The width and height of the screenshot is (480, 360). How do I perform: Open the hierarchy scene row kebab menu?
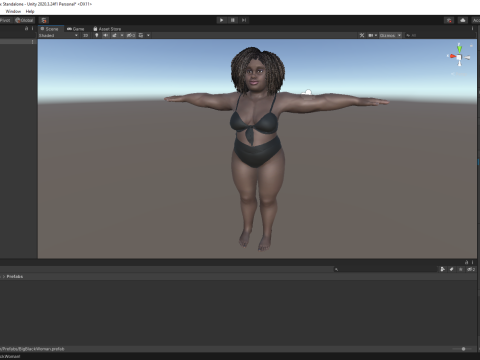(x=32, y=42)
